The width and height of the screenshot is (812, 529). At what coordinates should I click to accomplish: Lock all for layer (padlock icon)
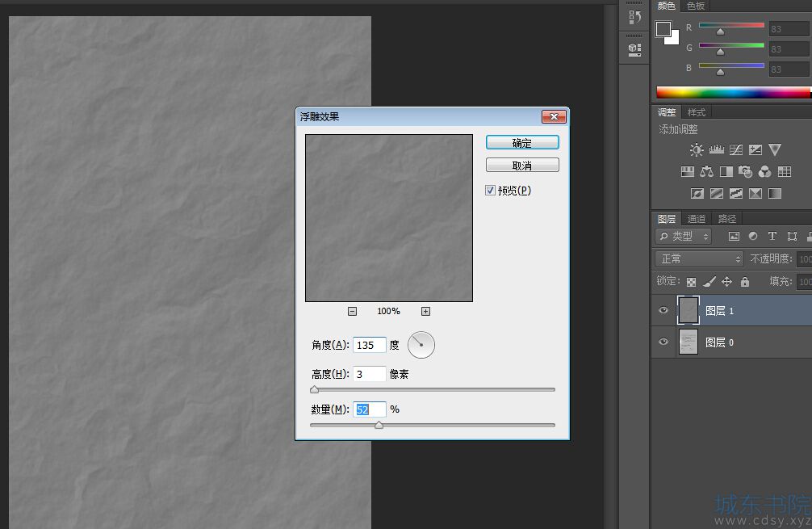(x=745, y=281)
